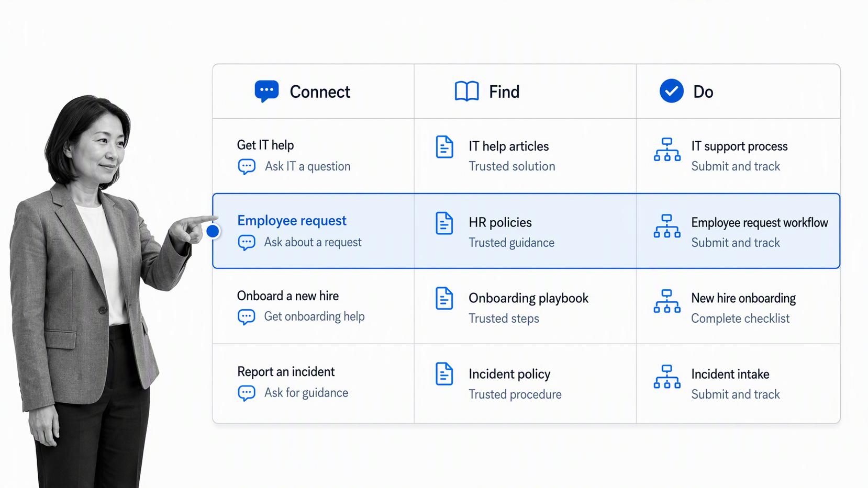Click the Ask IT a question text
Viewport: 868px width, 488px height.
point(308,166)
